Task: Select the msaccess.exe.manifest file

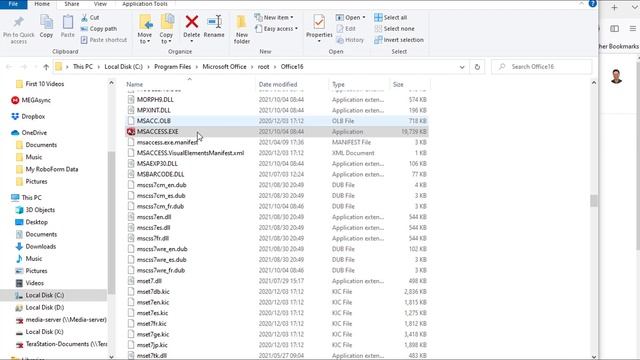Action: coord(277,142)
